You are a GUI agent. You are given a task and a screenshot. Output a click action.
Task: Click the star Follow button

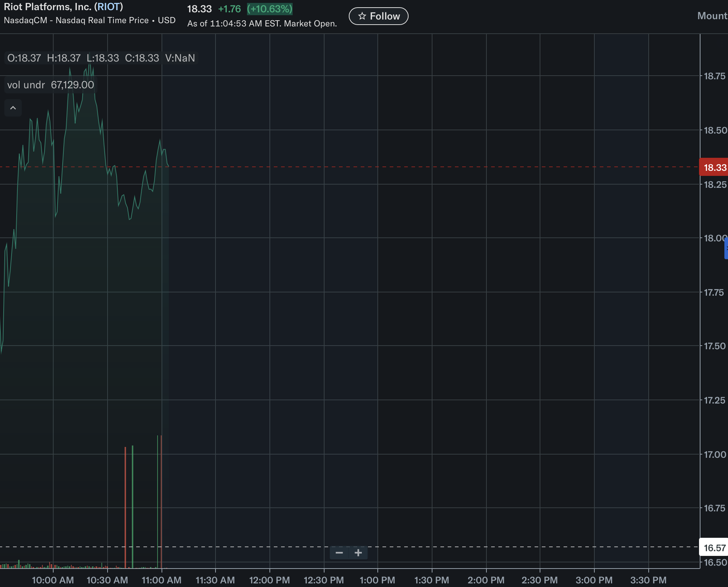(378, 16)
